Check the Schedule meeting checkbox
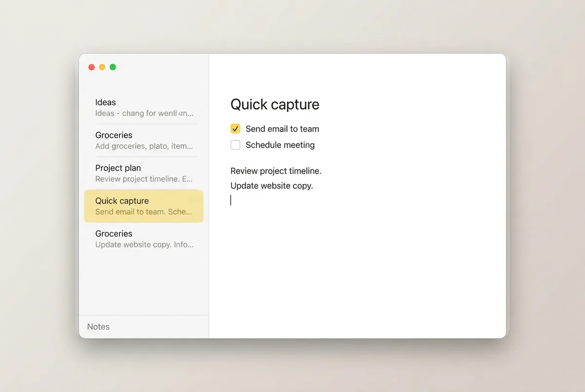The width and height of the screenshot is (585, 392). point(235,145)
